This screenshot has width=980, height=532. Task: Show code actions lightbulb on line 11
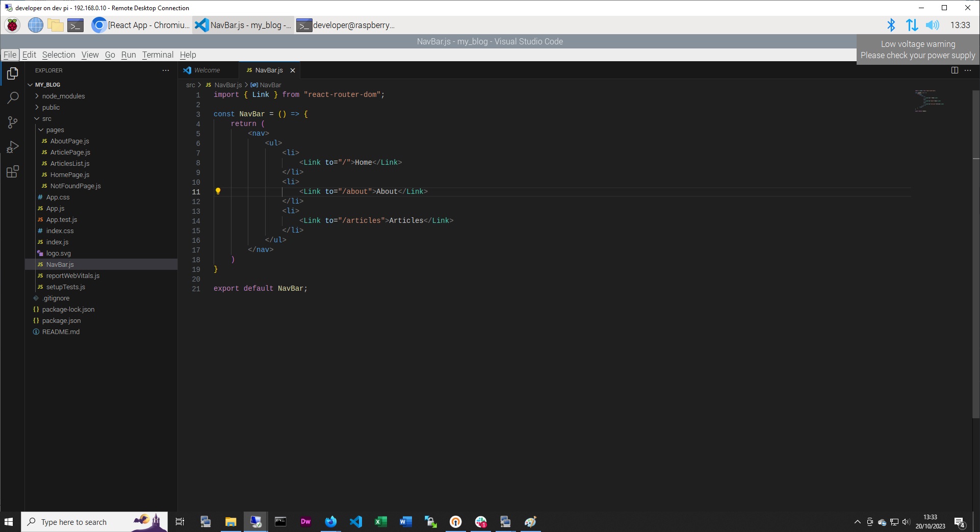click(218, 191)
